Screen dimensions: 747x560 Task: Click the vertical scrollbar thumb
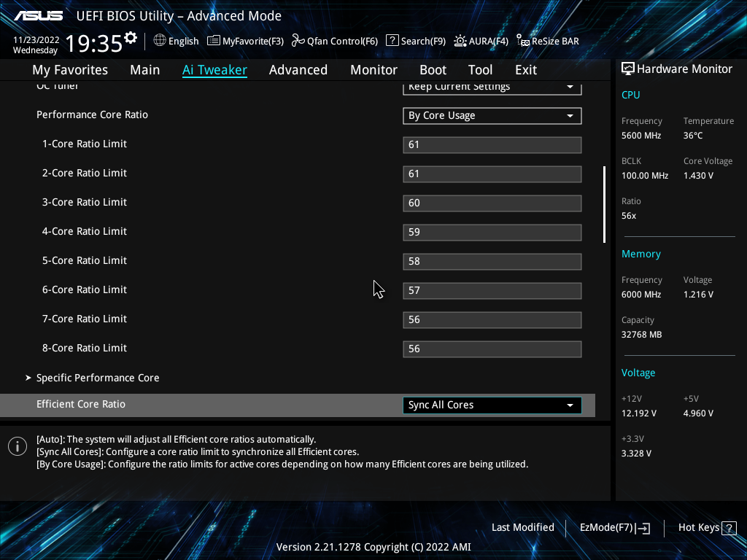click(604, 204)
